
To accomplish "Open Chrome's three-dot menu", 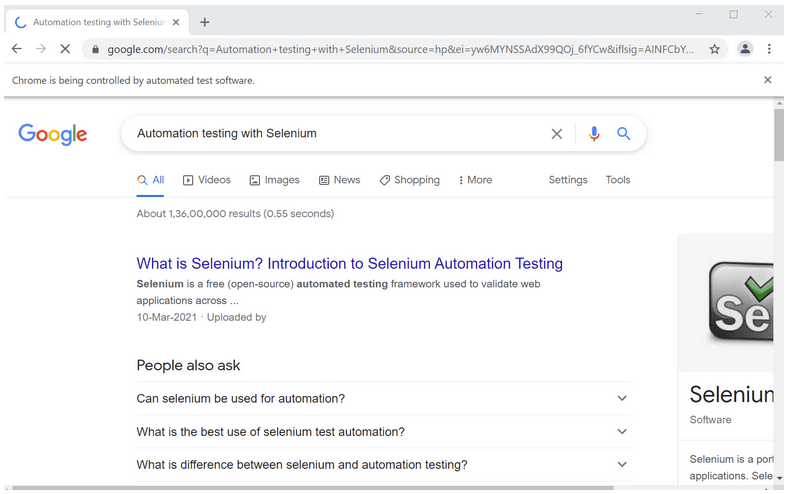I will point(769,48).
